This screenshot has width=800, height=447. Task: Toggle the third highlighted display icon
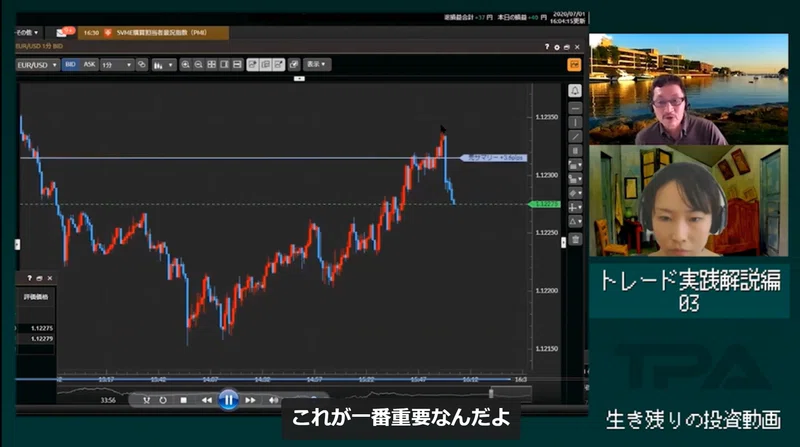point(279,64)
